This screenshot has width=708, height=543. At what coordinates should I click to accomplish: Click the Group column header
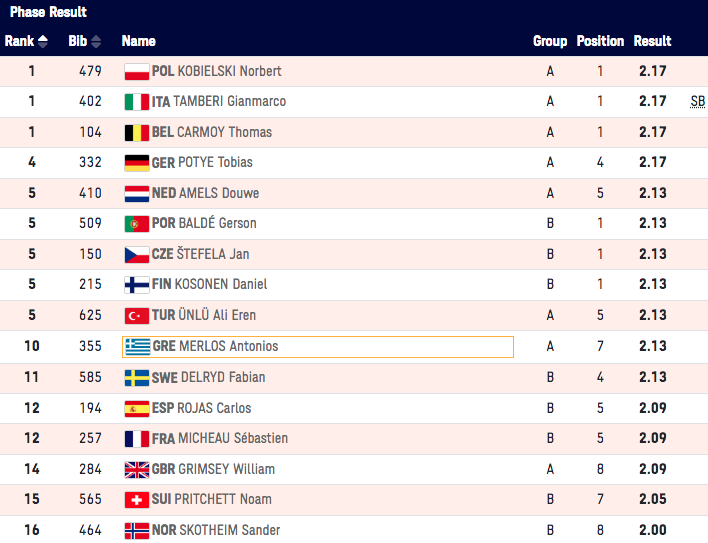point(550,41)
